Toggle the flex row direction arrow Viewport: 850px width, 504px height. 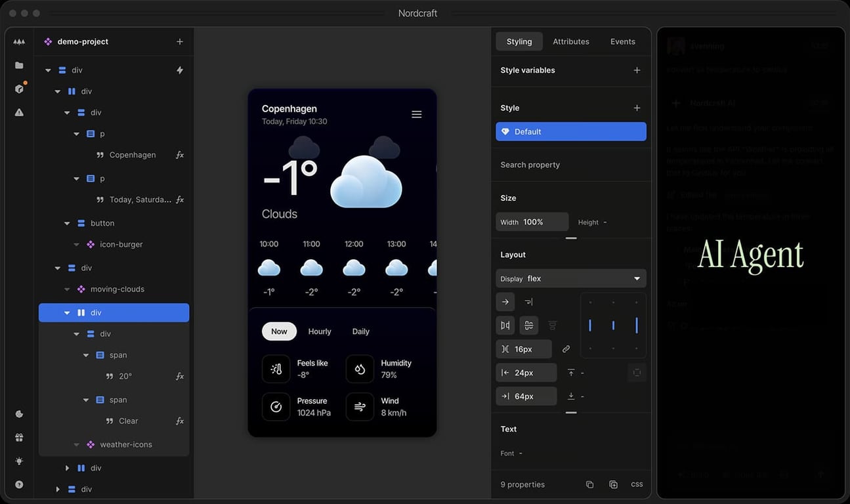pos(505,301)
